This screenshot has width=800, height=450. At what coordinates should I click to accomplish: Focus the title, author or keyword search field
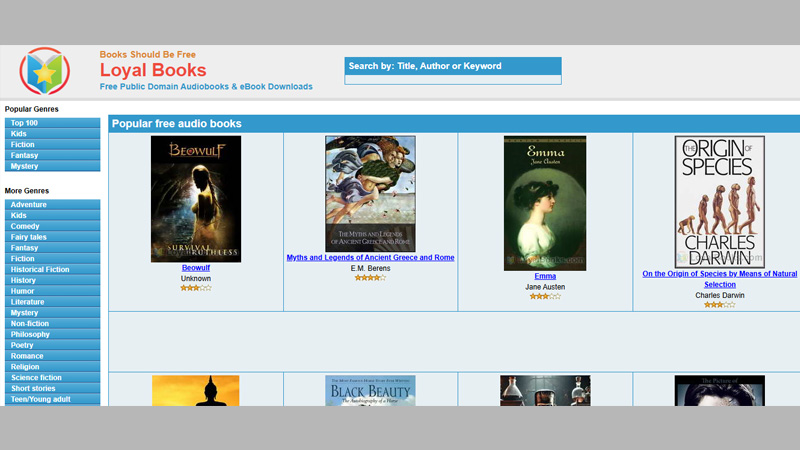click(x=453, y=80)
